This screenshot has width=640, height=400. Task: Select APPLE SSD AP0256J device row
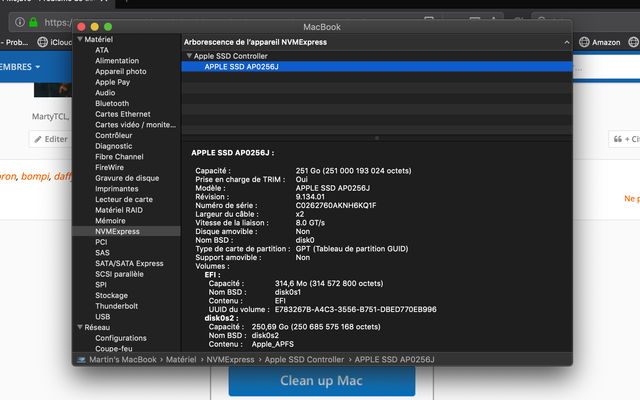[x=377, y=67]
